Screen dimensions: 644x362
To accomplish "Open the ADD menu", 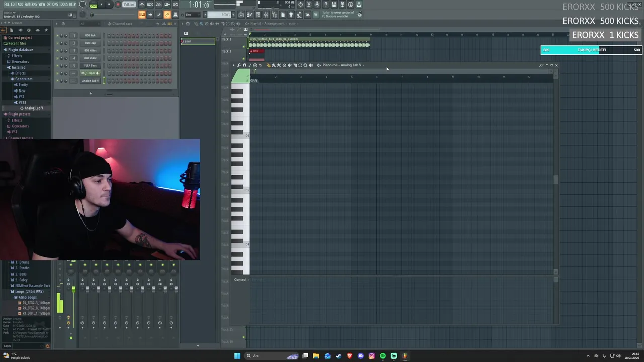I will coord(20,4).
